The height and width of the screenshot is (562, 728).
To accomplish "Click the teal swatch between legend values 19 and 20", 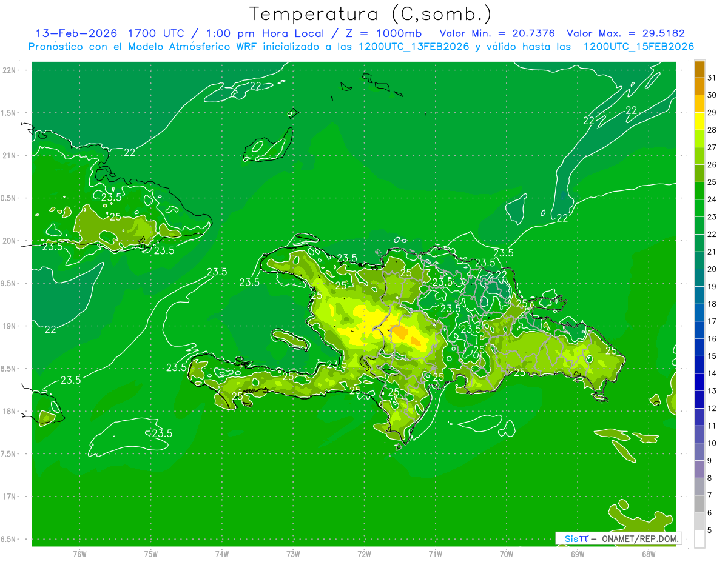I will 699,278.
